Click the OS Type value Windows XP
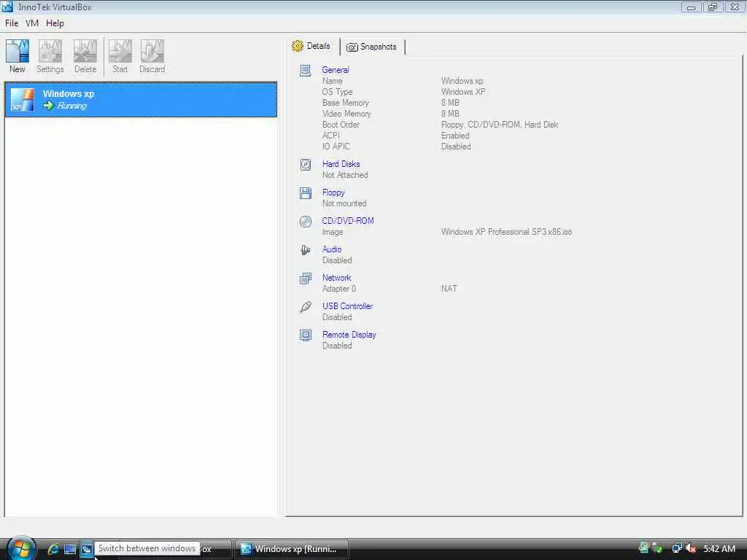This screenshot has width=747, height=560. click(x=463, y=92)
